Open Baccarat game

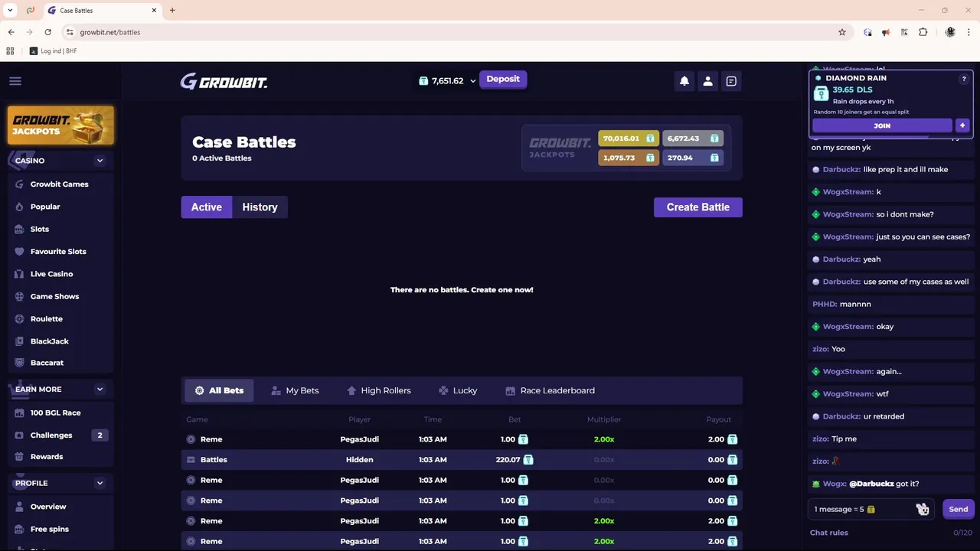pyautogui.click(x=47, y=363)
